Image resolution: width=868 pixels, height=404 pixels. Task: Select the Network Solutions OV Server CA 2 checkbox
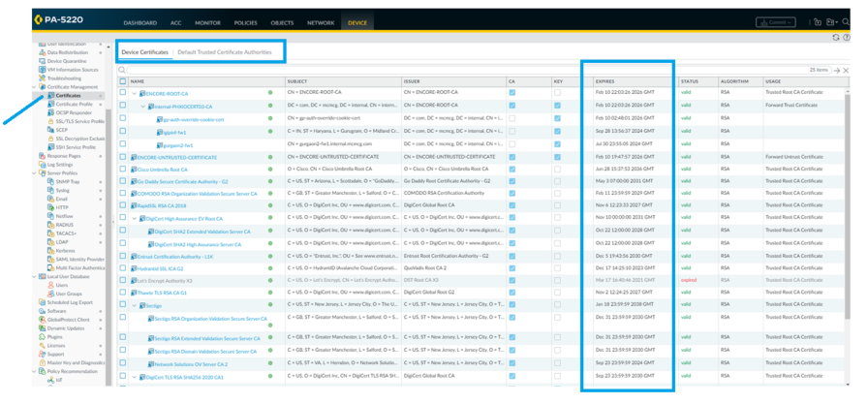click(x=123, y=363)
